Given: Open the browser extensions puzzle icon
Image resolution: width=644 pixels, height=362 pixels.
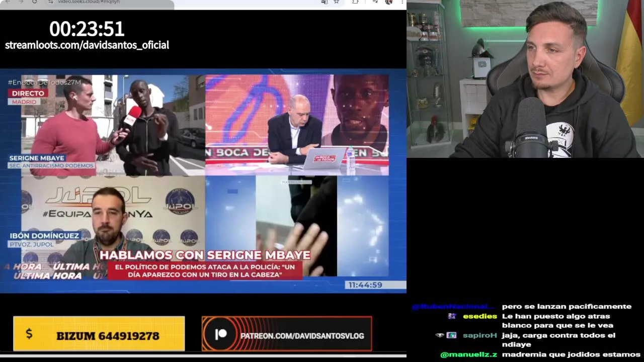Looking at the screenshot, I should (355, 2).
